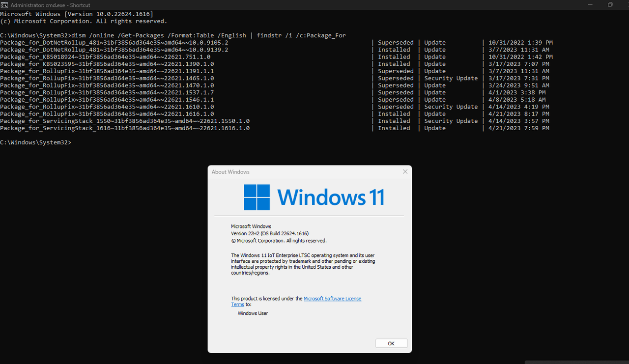Click the Windows User licensee name
The image size is (629, 364).
click(x=253, y=313)
